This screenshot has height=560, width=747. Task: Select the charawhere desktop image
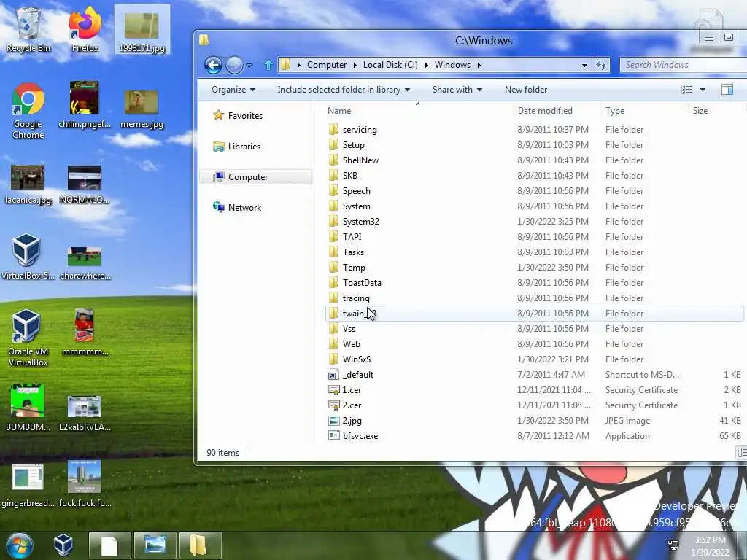point(85,262)
